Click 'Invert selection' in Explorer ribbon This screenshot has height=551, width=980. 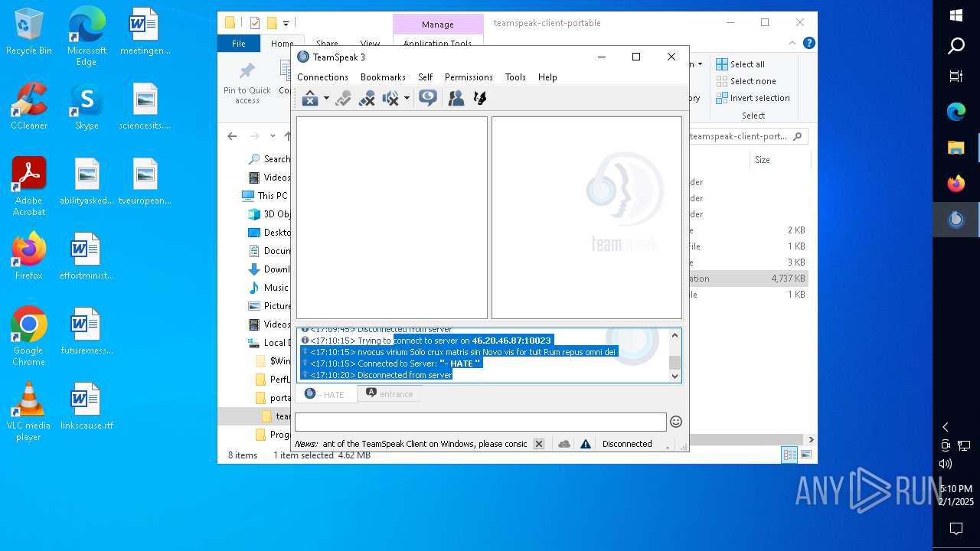tap(753, 98)
